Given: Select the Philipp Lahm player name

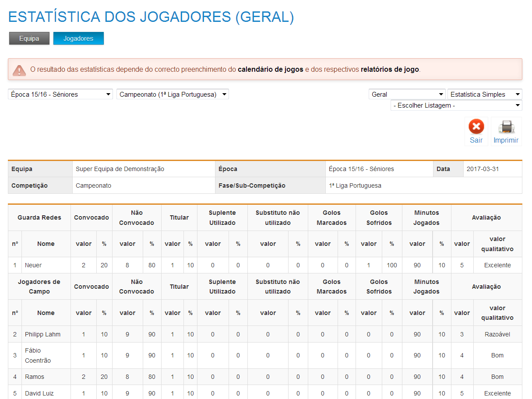Looking at the screenshot, I should pyautogui.click(x=42, y=334).
